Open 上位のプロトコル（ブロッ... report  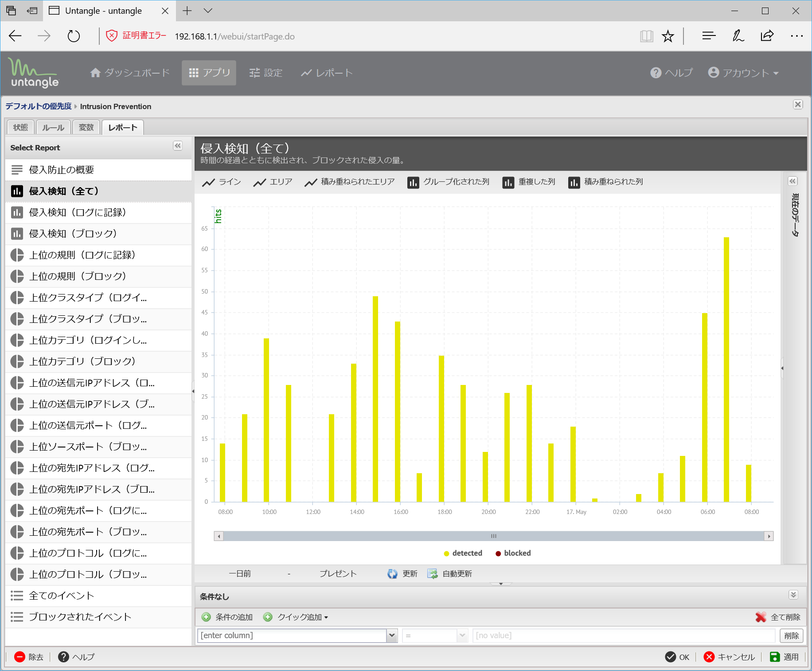point(98,574)
